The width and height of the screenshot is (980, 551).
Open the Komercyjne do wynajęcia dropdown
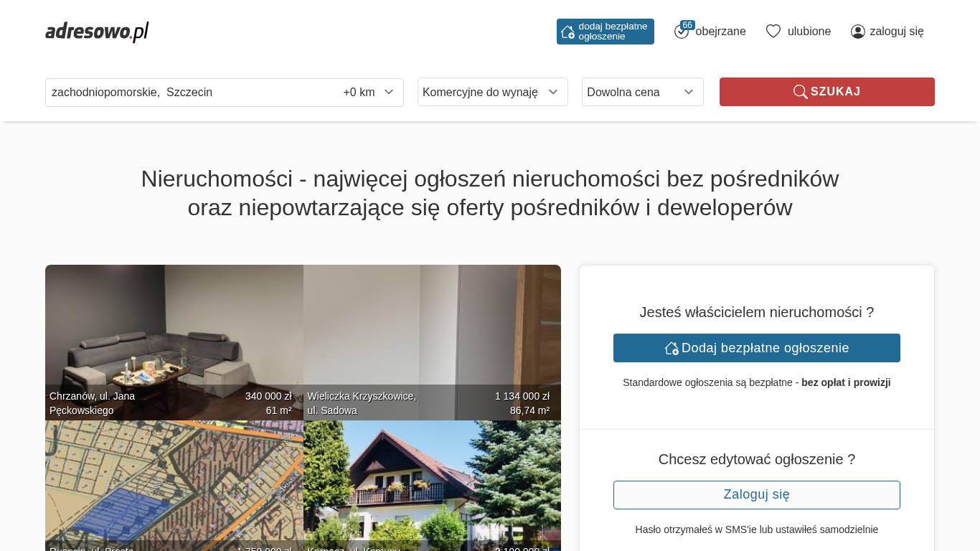point(493,92)
